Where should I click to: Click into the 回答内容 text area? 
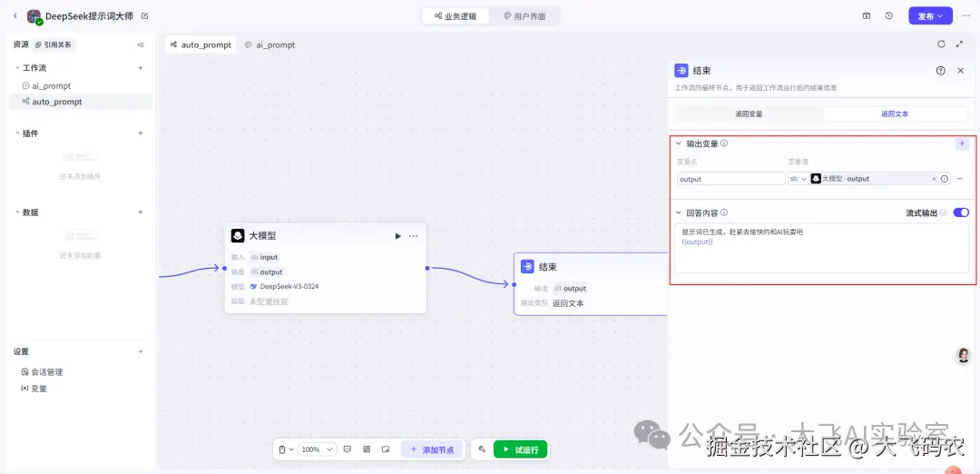(x=822, y=248)
